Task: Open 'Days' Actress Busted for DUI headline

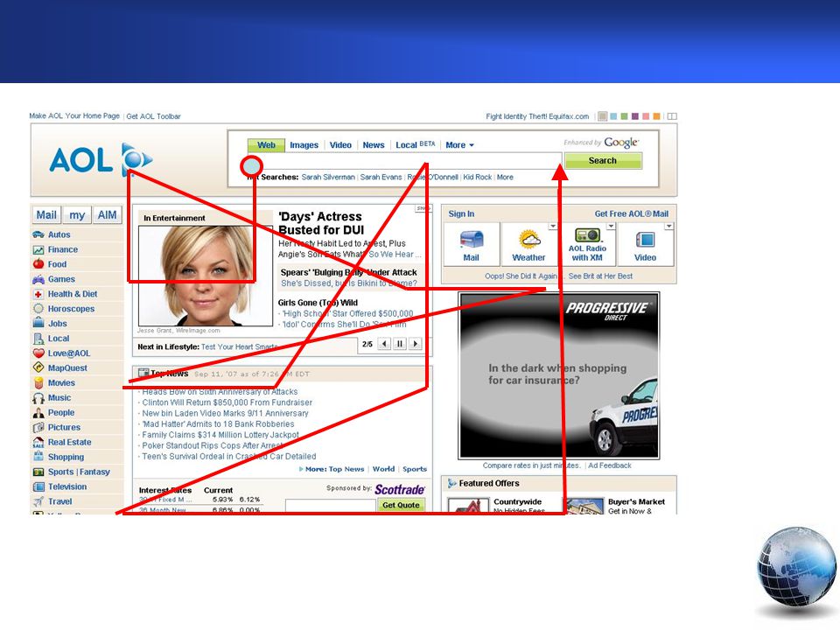Action: pos(321,223)
